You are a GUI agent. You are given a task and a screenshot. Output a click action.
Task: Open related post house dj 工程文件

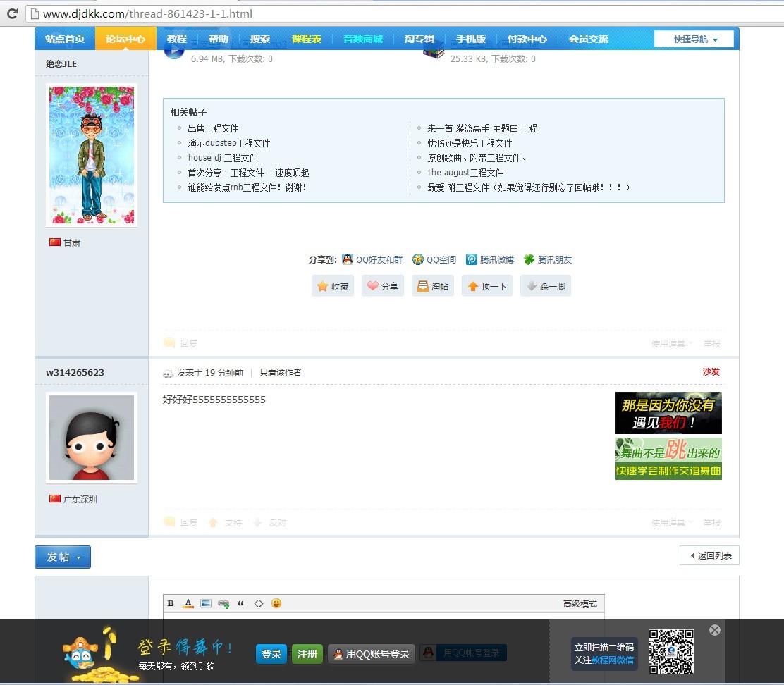[x=223, y=158]
